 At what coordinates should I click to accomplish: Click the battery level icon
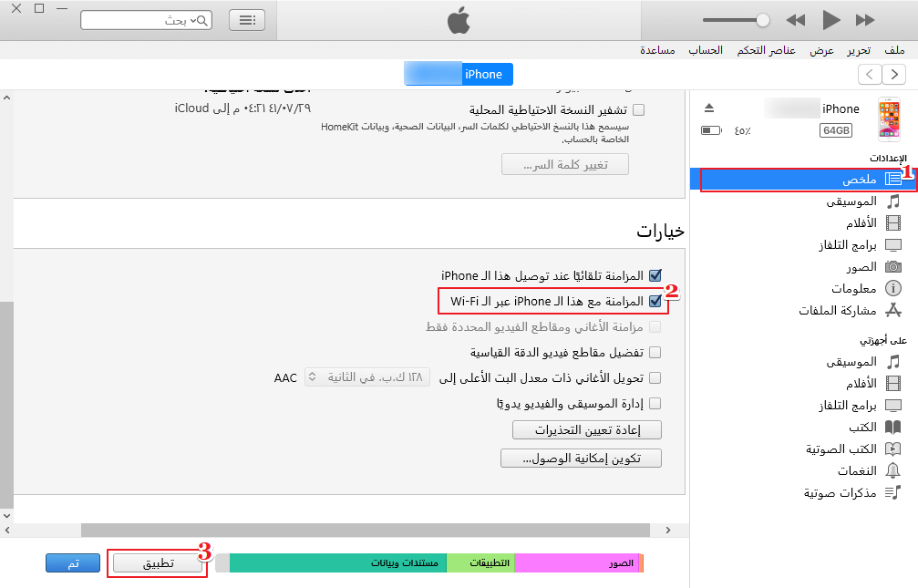point(711,130)
